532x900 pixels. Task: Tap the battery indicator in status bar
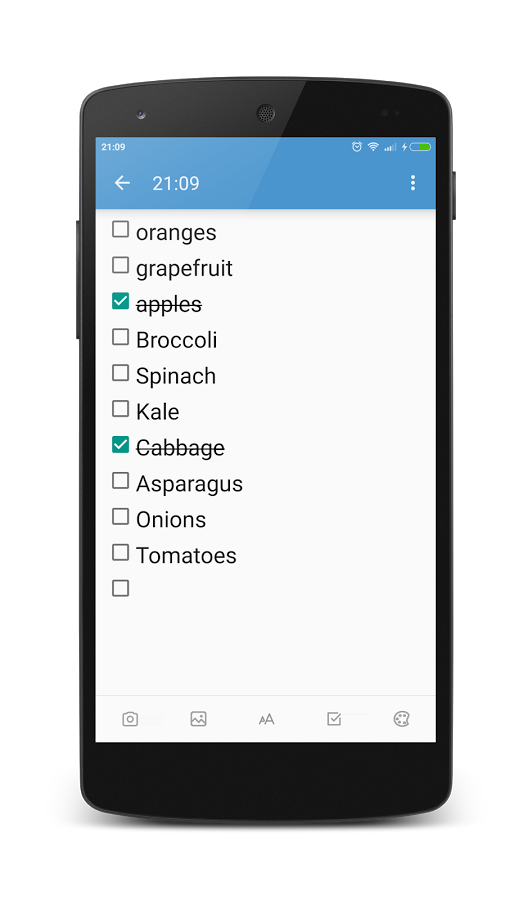[x=420, y=147]
